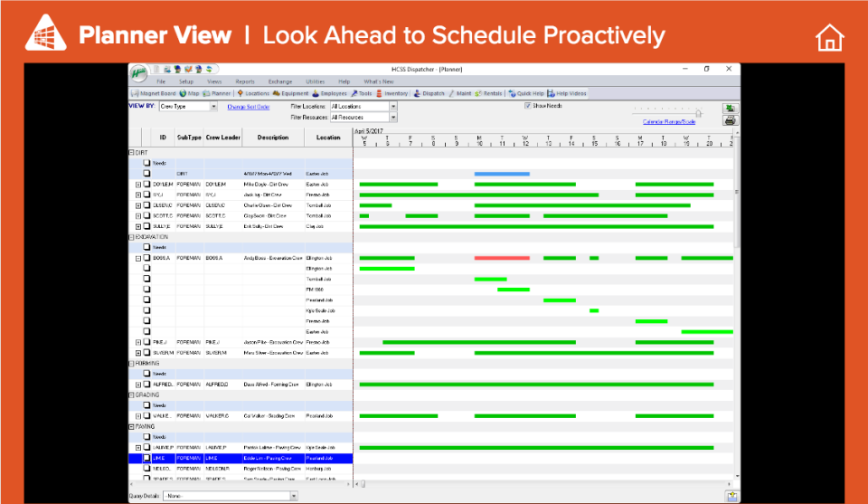Check the box for ALFRED.D forming row
868x504 pixels.
[x=146, y=384]
